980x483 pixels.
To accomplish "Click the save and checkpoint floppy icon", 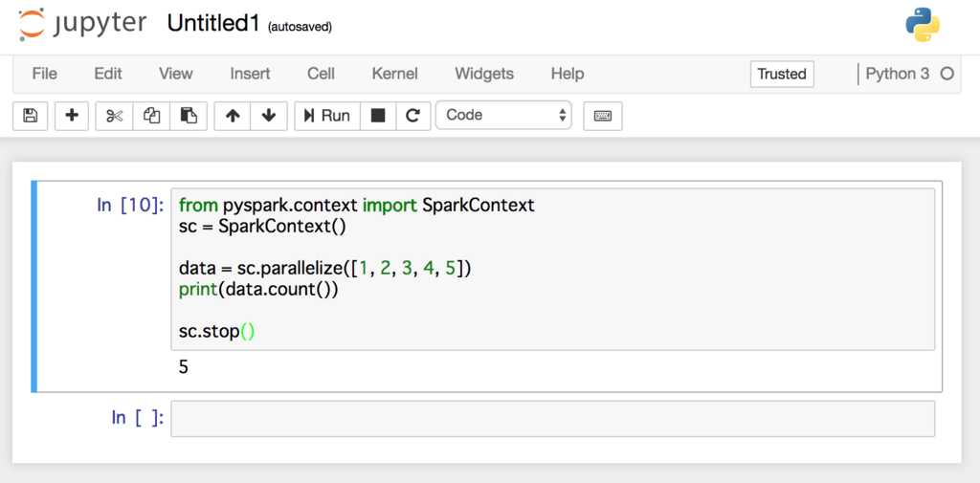I will tap(30, 116).
